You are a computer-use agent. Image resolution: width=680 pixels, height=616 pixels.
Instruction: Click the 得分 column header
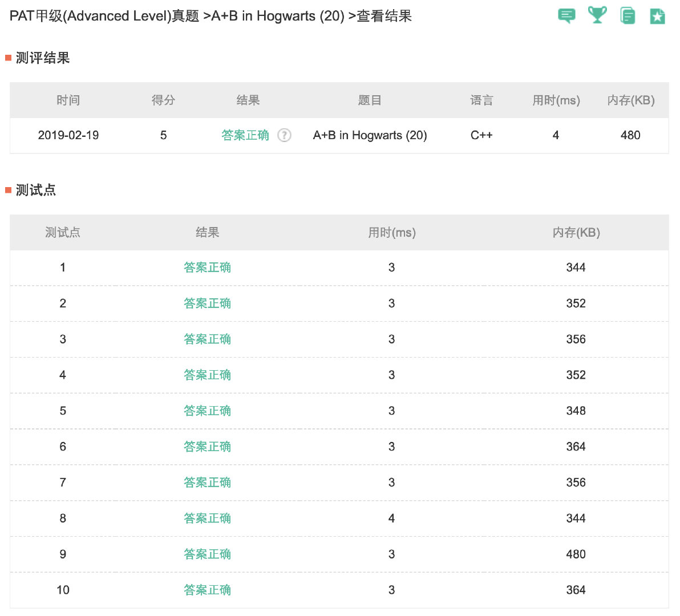tap(164, 100)
